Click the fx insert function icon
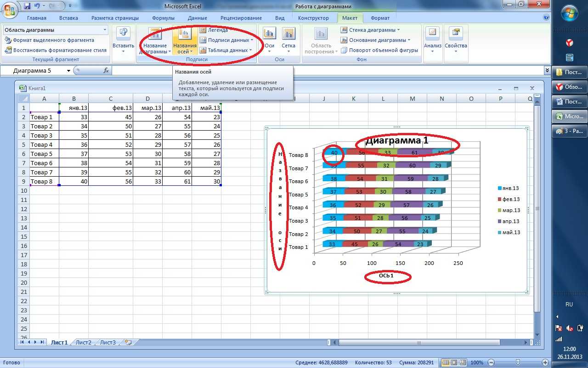Screen dimensions: 588x368 [x=106, y=70]
